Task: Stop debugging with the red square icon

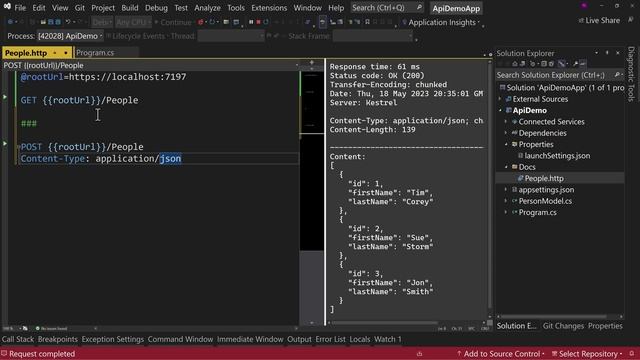Action: tap(258, 22)
